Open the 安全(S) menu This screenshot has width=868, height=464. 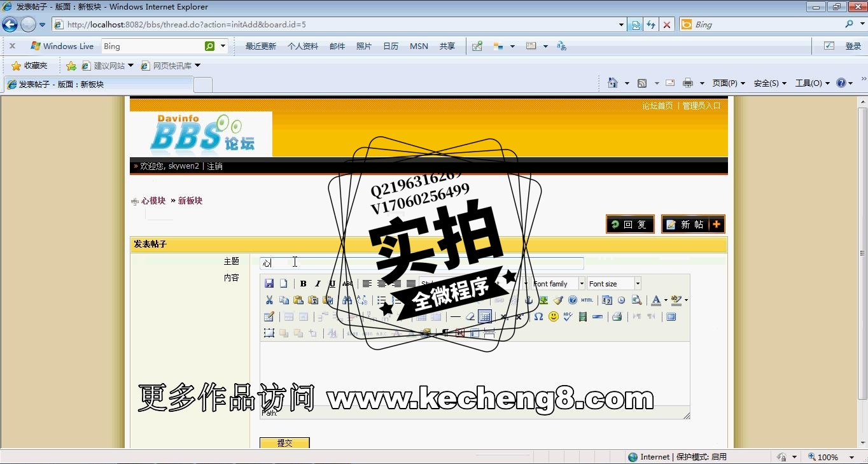pyautogui.click(x=769, y=83)
